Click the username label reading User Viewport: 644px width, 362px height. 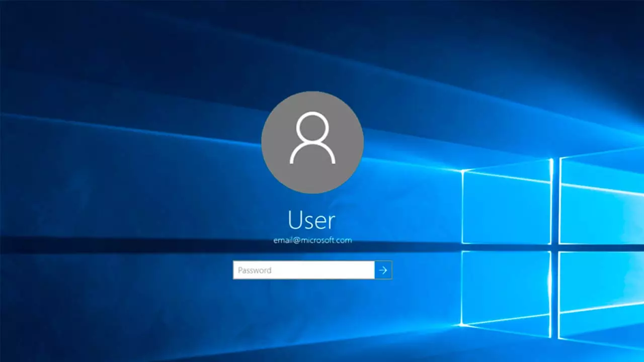coord(312,220)
